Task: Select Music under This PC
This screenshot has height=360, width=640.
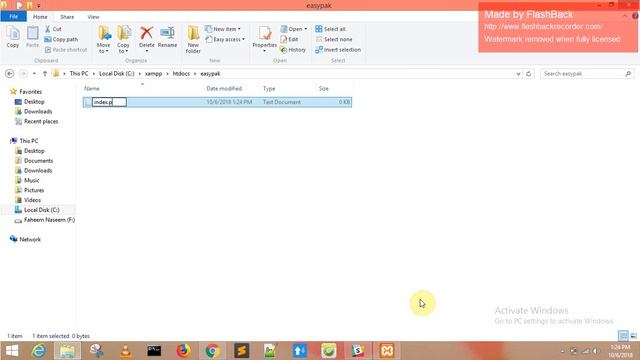Action: 31,180
